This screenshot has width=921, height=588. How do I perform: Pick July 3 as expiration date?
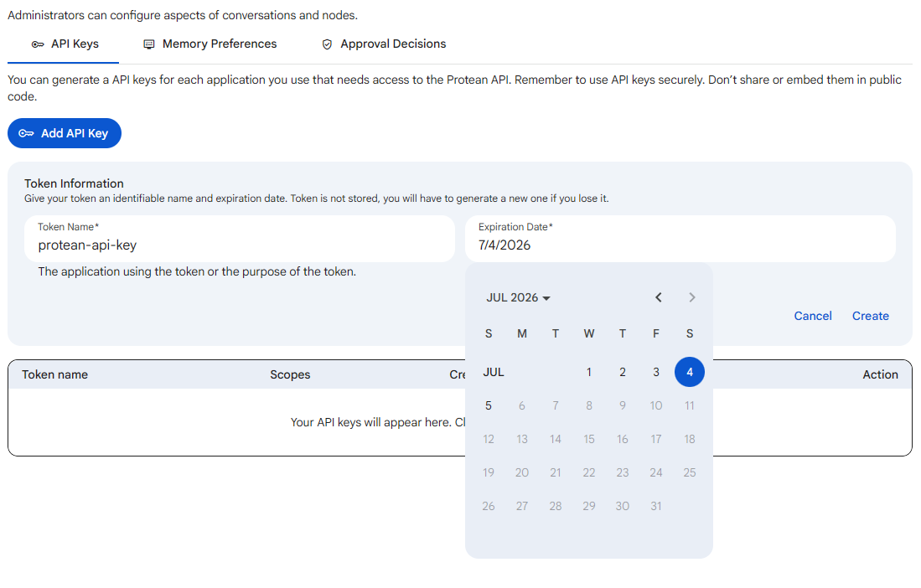click(x=656, y=372)
